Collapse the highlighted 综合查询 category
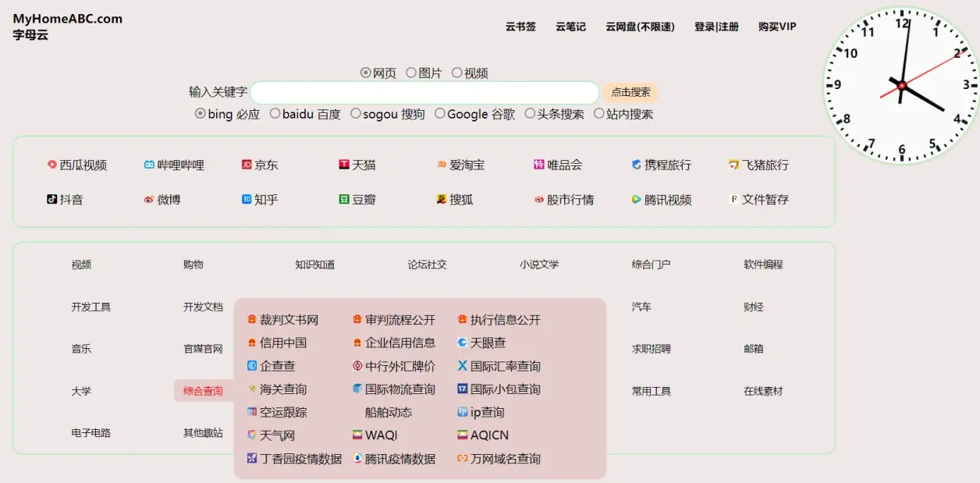980x483 pixels. coord(203,391)
